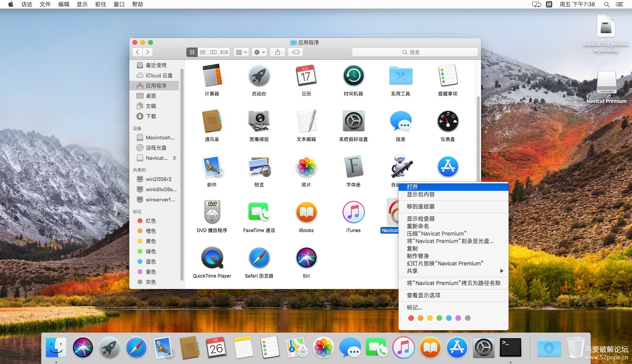Select the 提醒事项 app icon in Finder window
The image size is (632, 364).
click(448, 75)
